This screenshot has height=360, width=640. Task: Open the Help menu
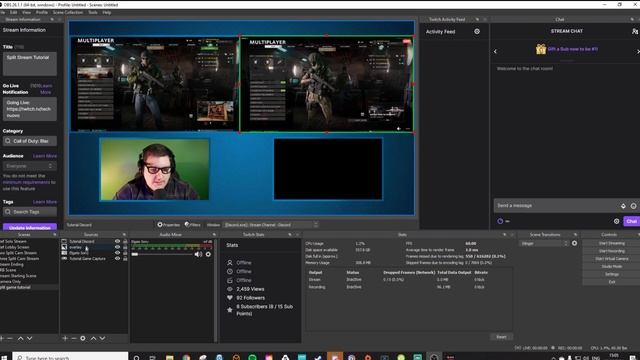coord(107,13)
